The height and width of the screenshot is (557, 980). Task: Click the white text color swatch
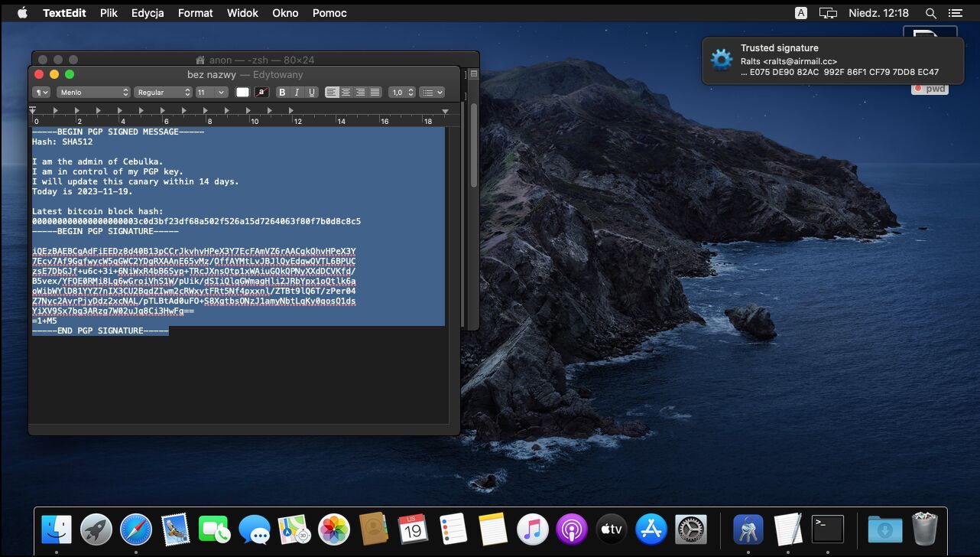[x=242, y=93]
